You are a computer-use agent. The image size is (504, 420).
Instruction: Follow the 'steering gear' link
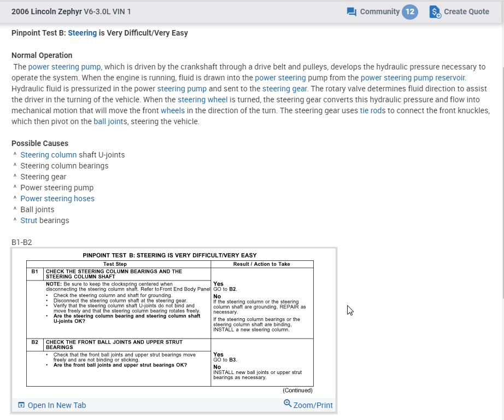tap(285, 89)
